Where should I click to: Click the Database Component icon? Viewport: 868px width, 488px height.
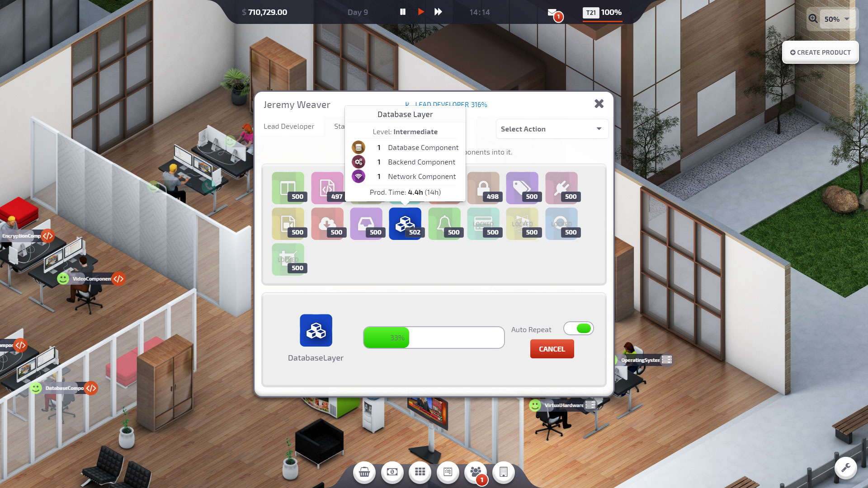coord(359,146)
